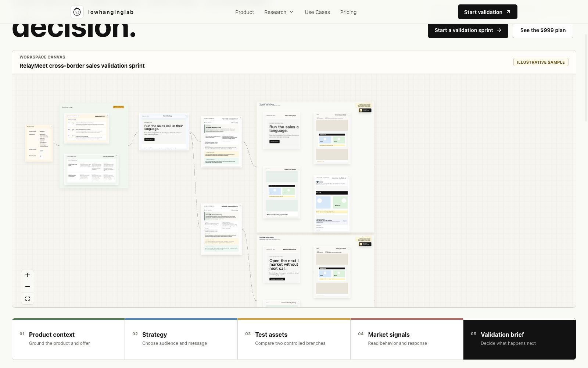Image resolution: width=588 pixels, height=368 pixels.
Task: Select the Variant A landing page test card
Action: [282, 131]
